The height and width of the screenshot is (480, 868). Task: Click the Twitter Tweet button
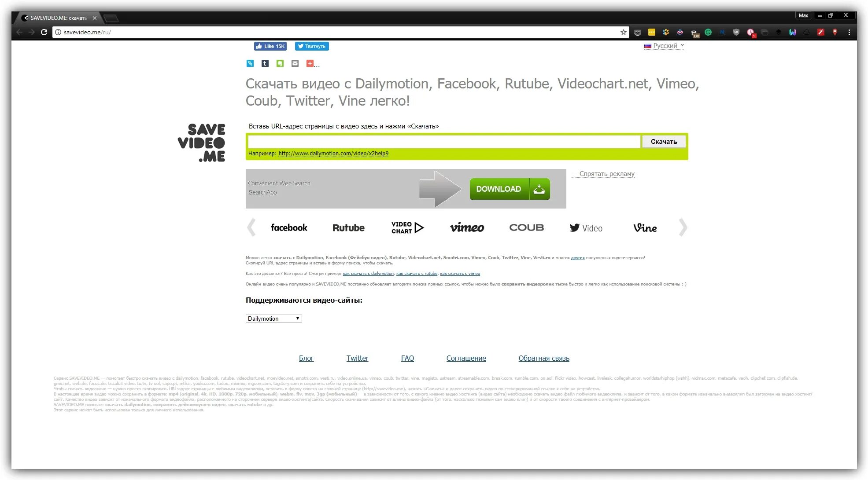(312, 46)
